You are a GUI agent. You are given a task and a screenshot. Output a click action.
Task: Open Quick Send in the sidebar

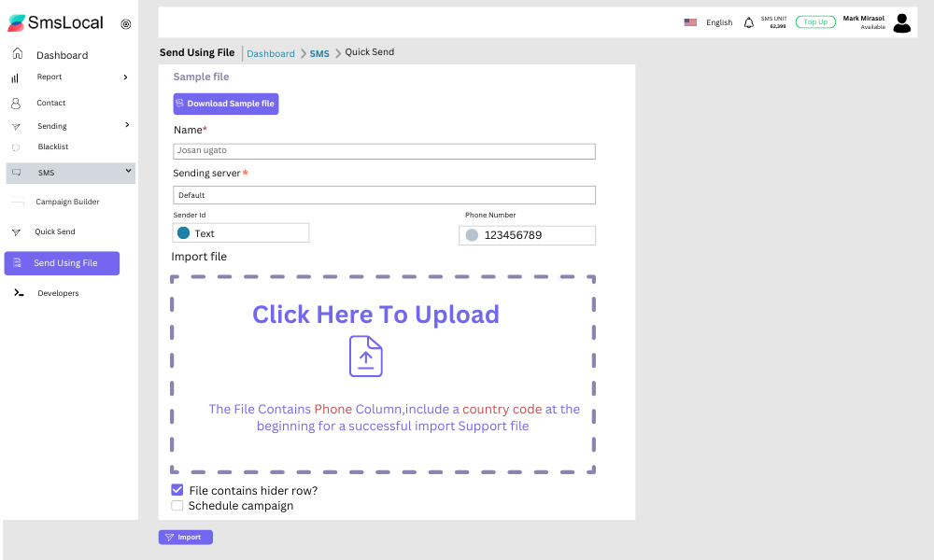click(x=55, y=231)
